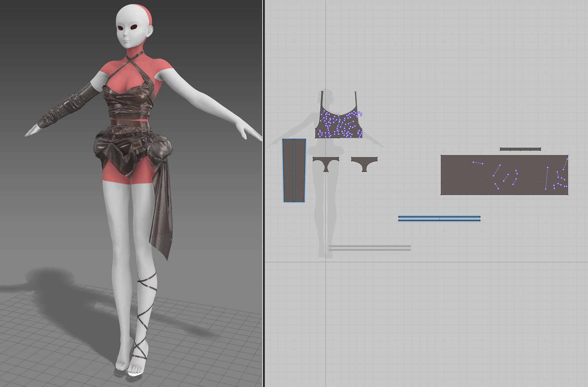Click the long vertical tack line on skirt pattern
Image resolution: width=588 pixels, height=387 pixels.
coord(547,178)
